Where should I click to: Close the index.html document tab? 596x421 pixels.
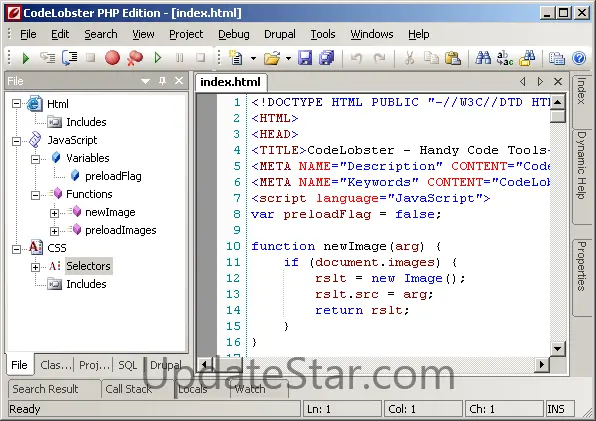558,81
